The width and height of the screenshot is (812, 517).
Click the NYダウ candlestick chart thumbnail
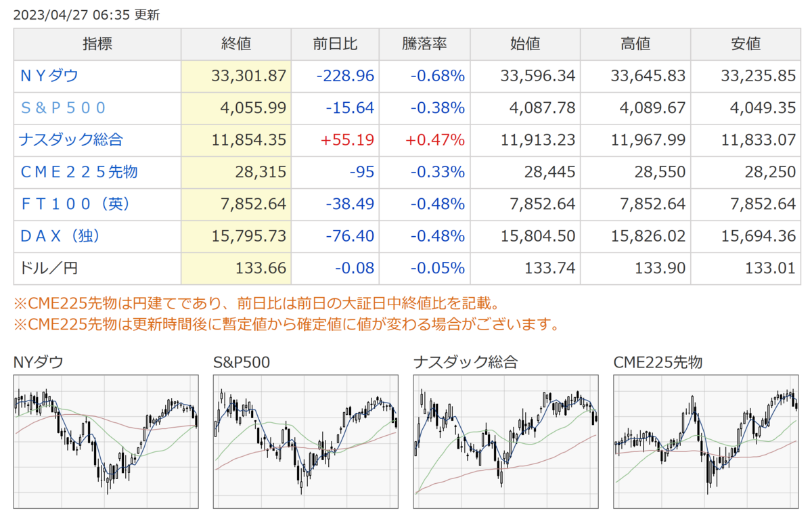pos(106,443)
